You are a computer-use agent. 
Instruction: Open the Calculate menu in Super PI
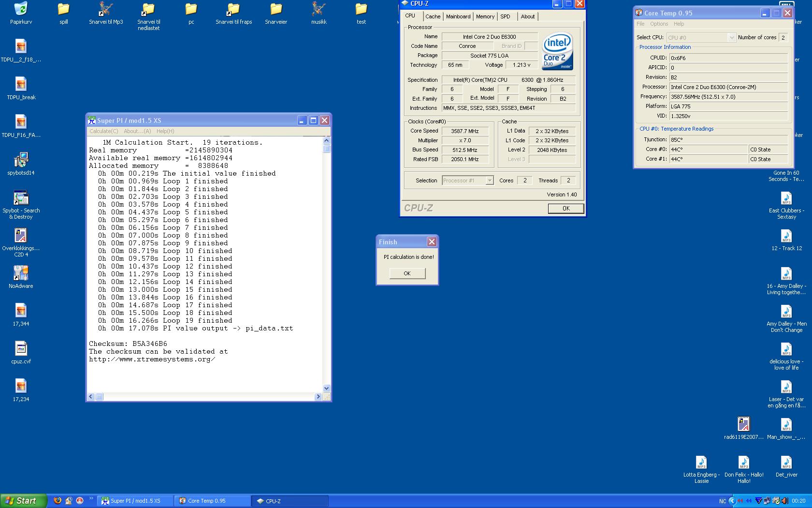pos(103,131)
